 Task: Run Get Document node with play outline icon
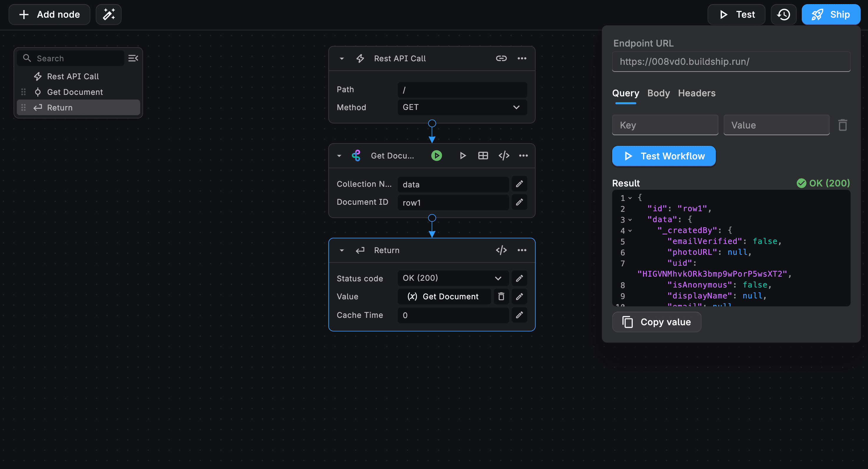coord(463,156)
